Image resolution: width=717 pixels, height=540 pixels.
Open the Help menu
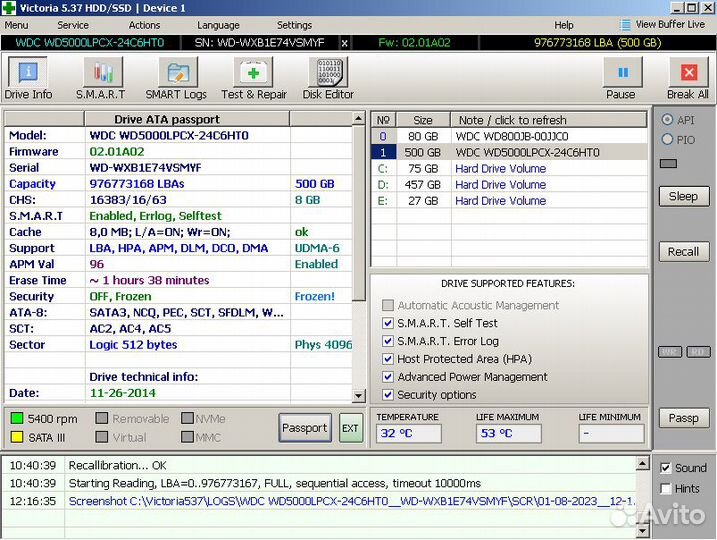(x=563, y=25)
